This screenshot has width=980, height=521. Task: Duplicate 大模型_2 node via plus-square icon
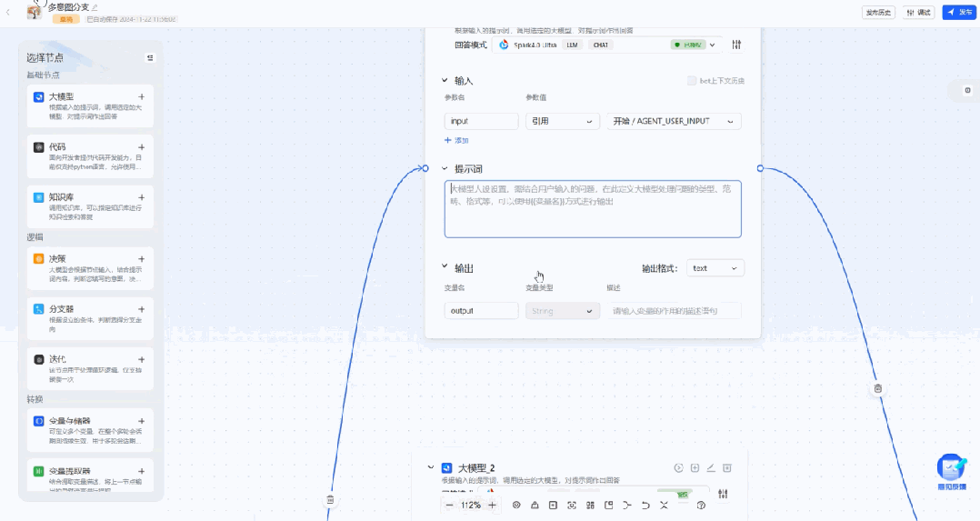click(x=695, y=468)
